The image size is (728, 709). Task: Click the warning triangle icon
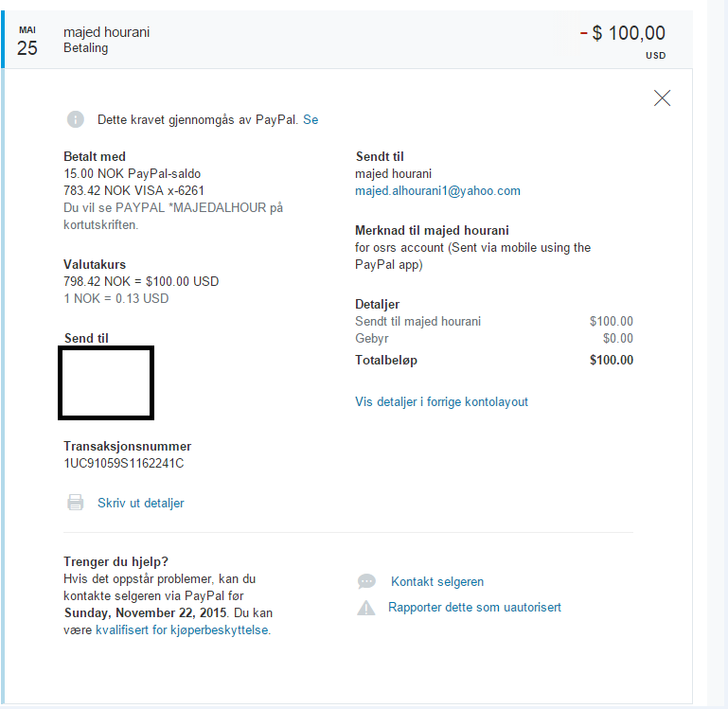(365, 608)
